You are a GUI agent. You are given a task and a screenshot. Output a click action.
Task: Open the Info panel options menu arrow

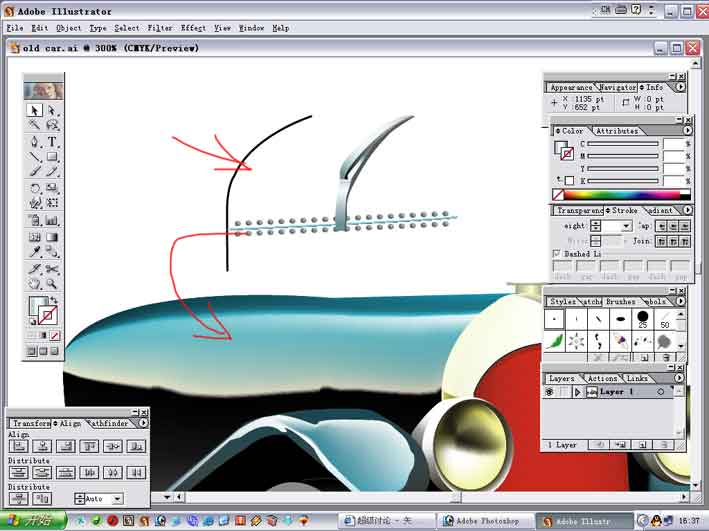coord(680,86)
